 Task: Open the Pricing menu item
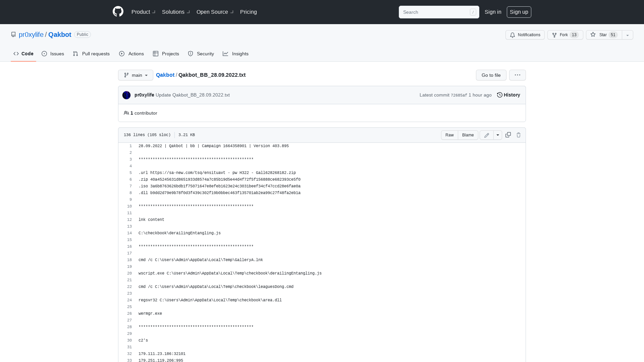[x=248, y=12]
